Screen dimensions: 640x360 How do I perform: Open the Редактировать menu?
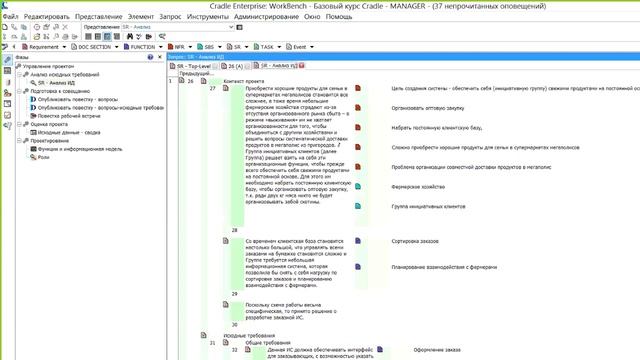coord(47,17)
